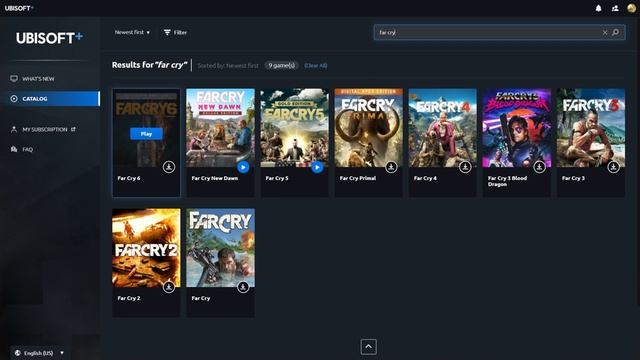Download original Far Cry via download icon
The height and width of the screenshot is (360, 640).
pos(243,287)
